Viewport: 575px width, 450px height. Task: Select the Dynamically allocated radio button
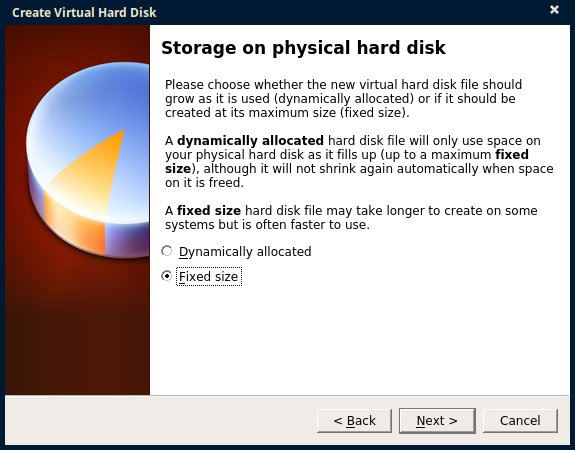[x=167, y=251]
